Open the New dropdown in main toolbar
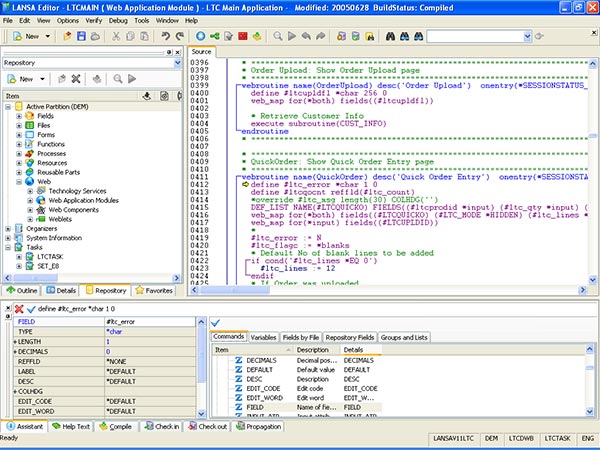 [x=46, y=36]
